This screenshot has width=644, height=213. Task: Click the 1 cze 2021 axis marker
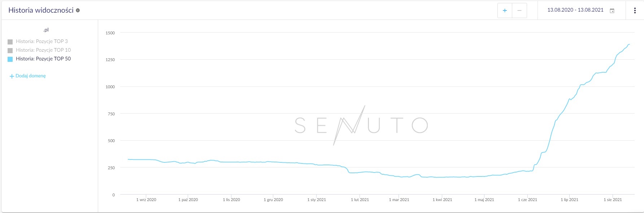tap(527, 200)
